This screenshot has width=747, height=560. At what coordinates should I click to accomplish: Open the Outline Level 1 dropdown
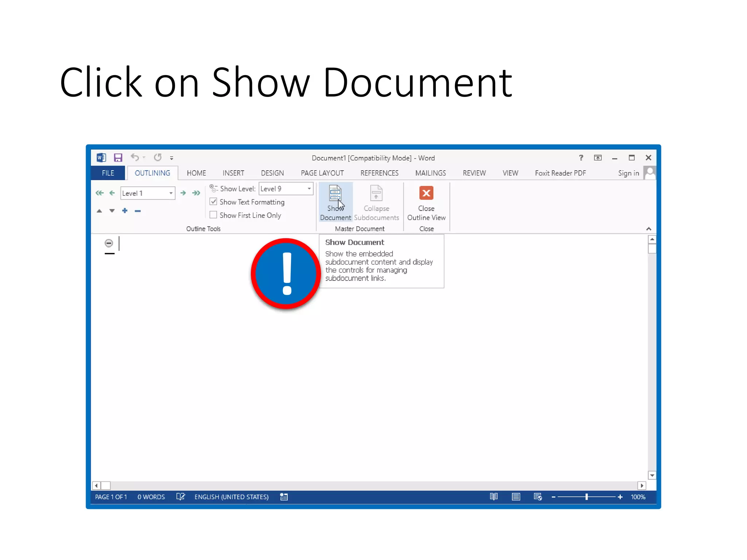pyautogui.click(x=171, y=193)
